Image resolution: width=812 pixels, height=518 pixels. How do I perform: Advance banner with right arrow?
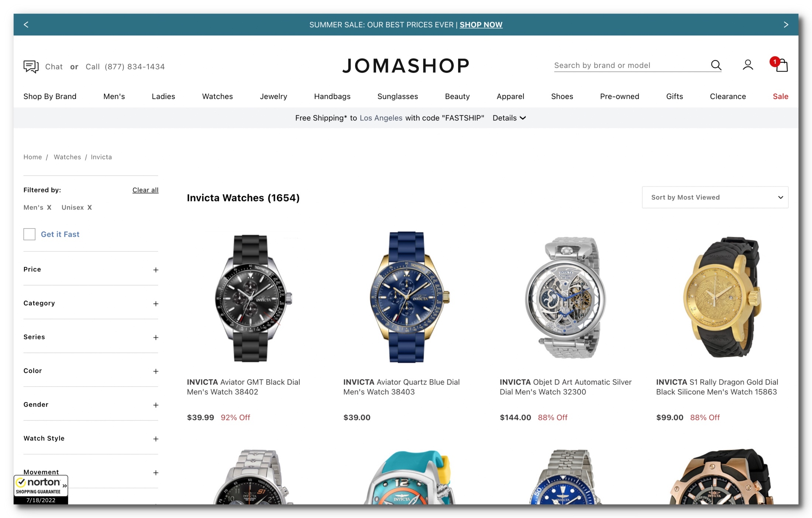point(786,25)
